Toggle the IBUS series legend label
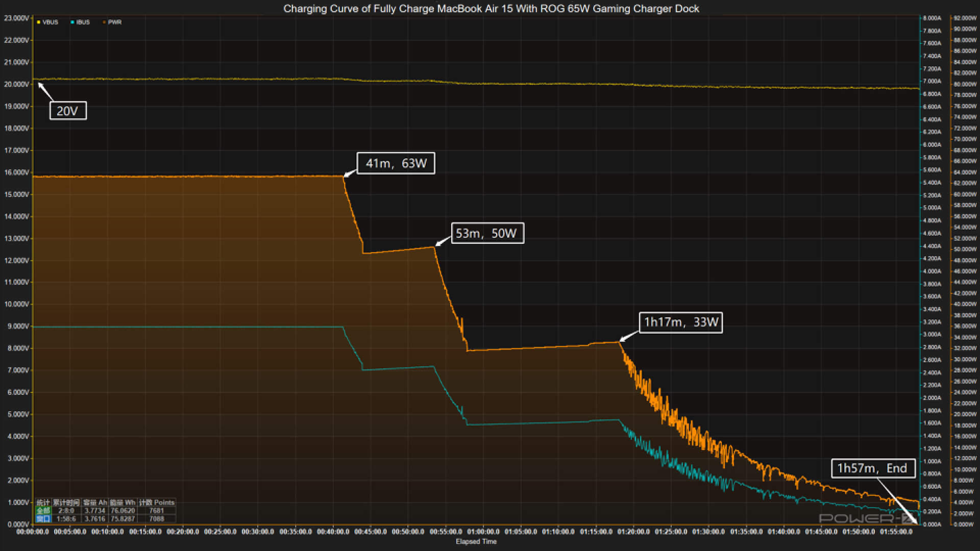 click(83, 22)
